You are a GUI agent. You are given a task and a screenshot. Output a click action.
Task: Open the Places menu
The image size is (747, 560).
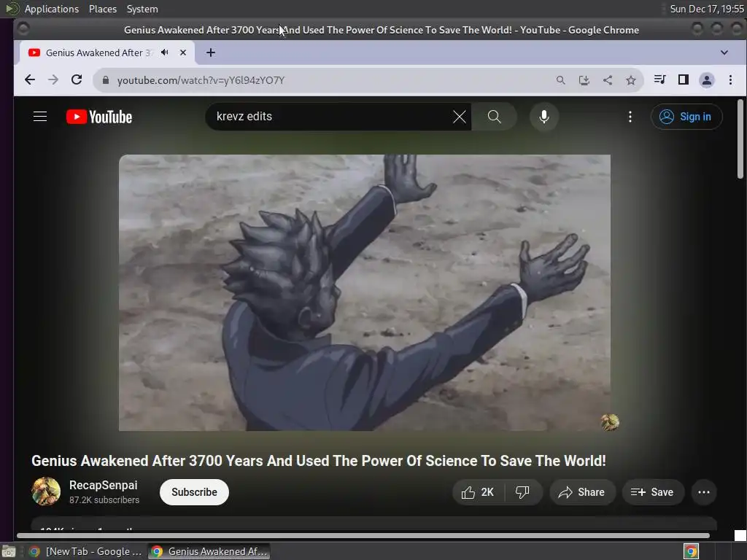(x=103, y=9)
